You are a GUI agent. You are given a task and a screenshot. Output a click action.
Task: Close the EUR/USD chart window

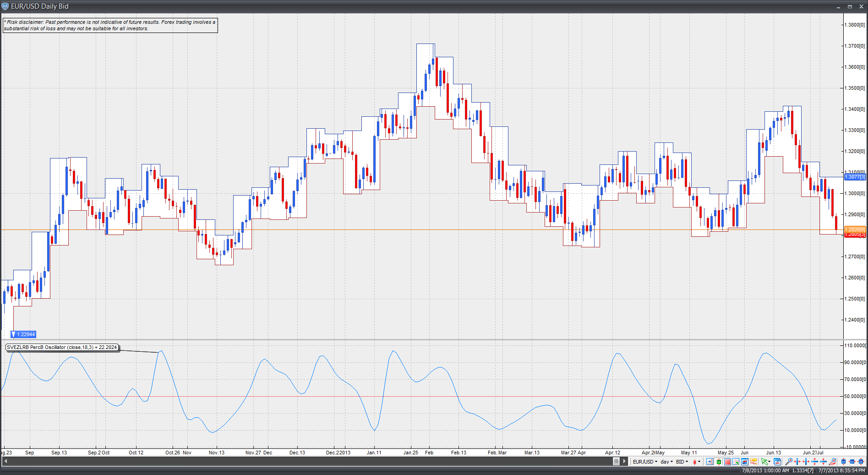861,7
